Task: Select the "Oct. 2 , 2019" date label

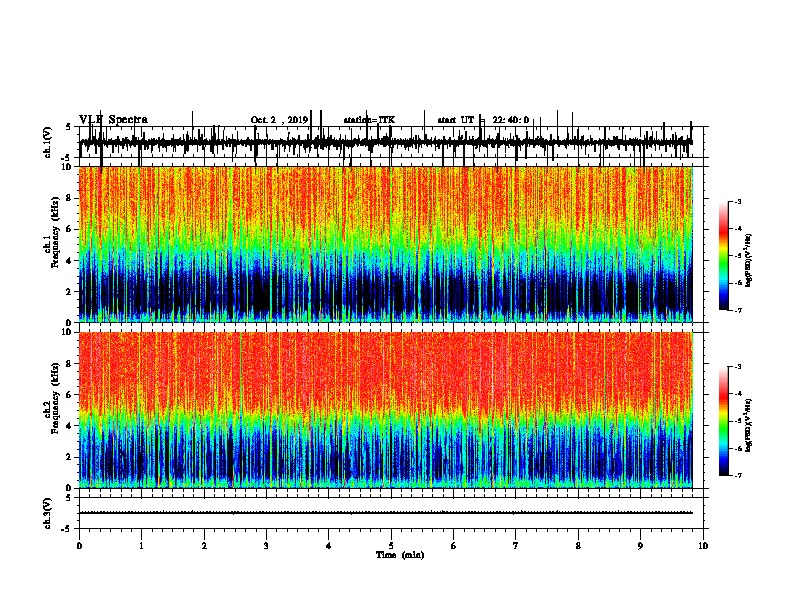Action: tap(279, 120)
